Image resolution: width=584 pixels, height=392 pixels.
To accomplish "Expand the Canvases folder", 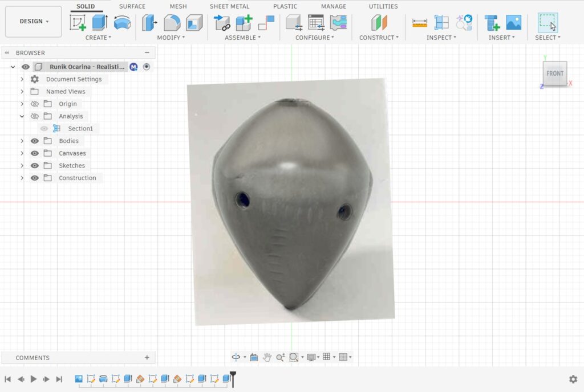I will tap(22, 153).
